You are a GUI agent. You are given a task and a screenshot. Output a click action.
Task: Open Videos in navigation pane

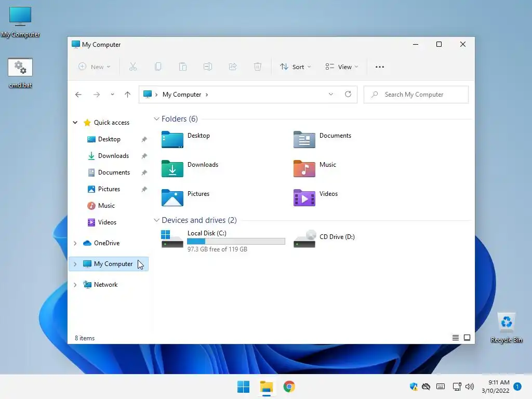pos(107,222)
